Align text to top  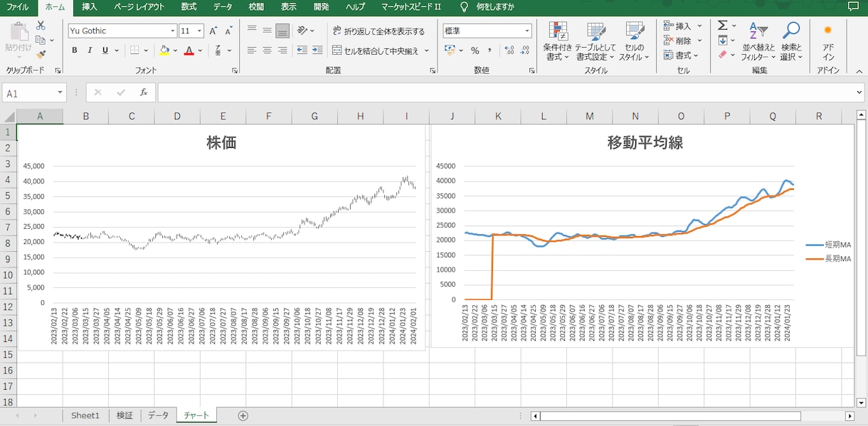pyautogui.click(x=252, y=31)
